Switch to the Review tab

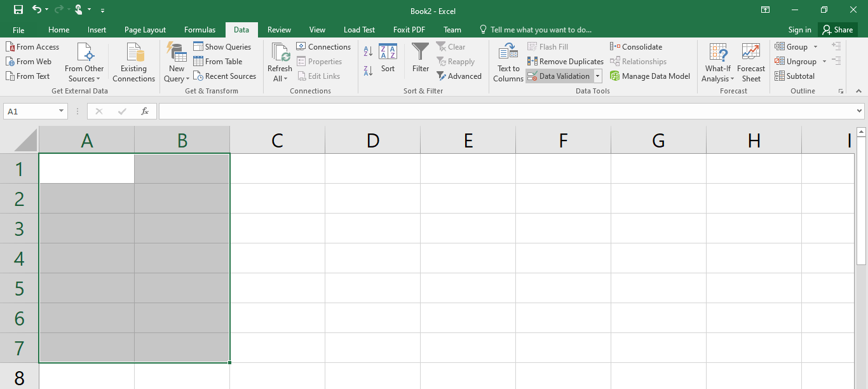pyautogui.click(x=279, y=30)
